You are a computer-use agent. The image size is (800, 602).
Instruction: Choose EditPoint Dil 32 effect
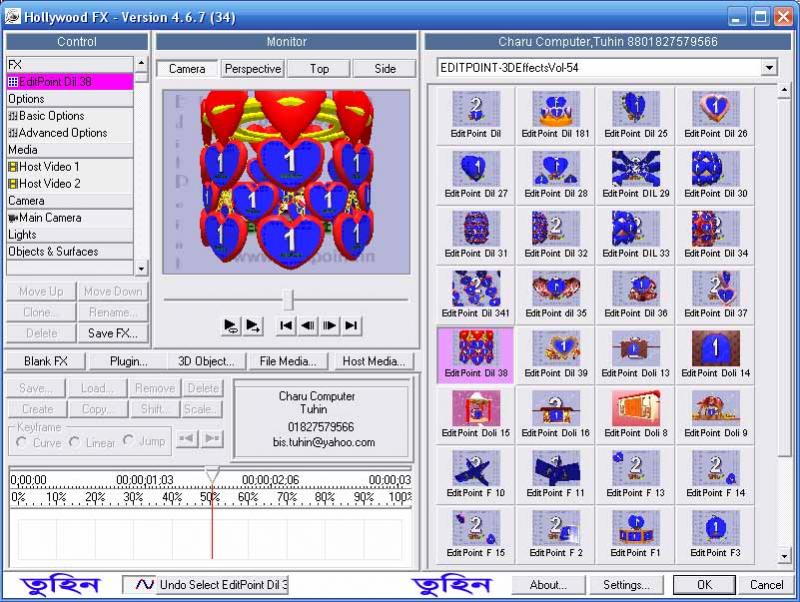coord(555,235)
